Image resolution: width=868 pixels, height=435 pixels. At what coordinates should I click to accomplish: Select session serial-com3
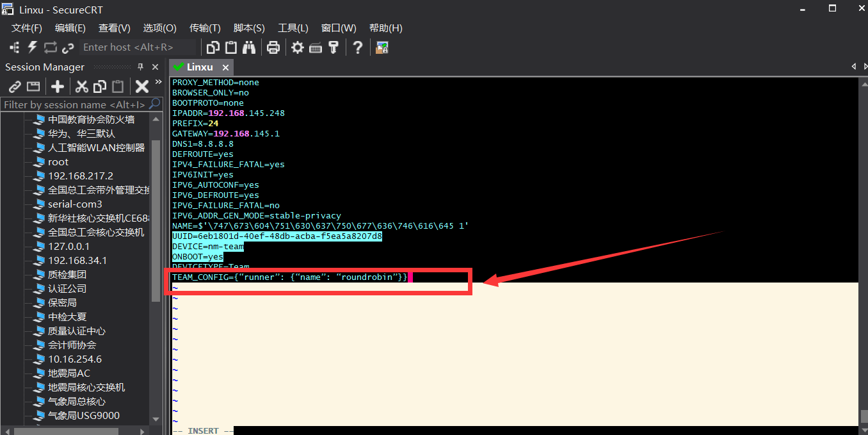[75, 204]
